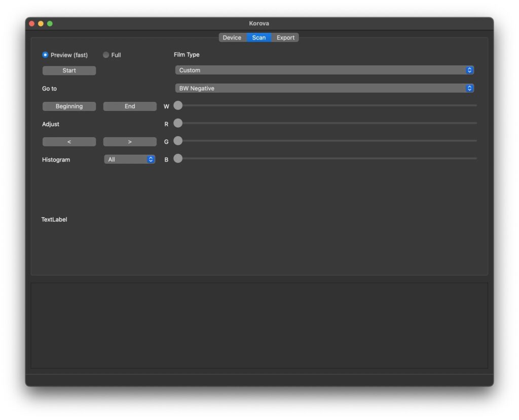
Task: Switch to the Export tab
Action: coord(285,37)
